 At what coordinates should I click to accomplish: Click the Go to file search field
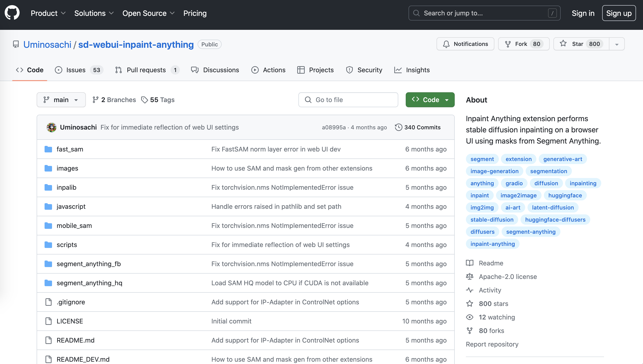tap(348, 100)
